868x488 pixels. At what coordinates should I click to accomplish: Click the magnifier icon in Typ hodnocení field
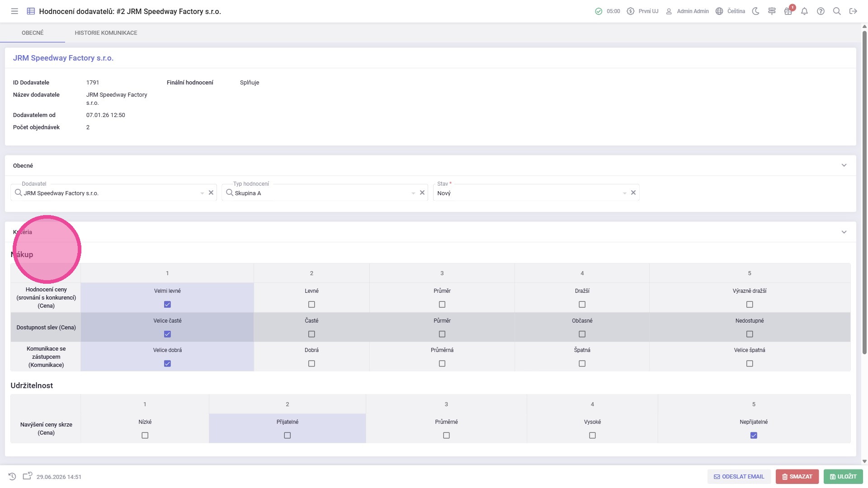tap(230, 193)
